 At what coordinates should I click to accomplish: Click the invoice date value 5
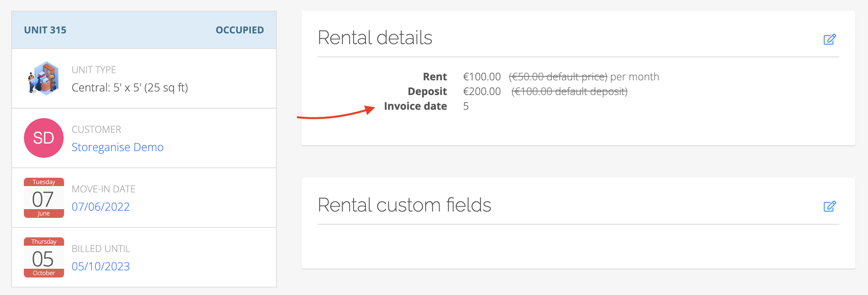[466, 106]
